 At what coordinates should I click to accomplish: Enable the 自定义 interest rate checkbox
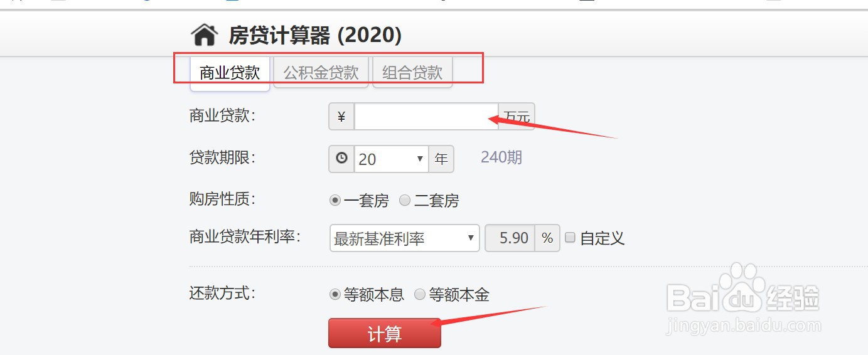pos(570,238)
